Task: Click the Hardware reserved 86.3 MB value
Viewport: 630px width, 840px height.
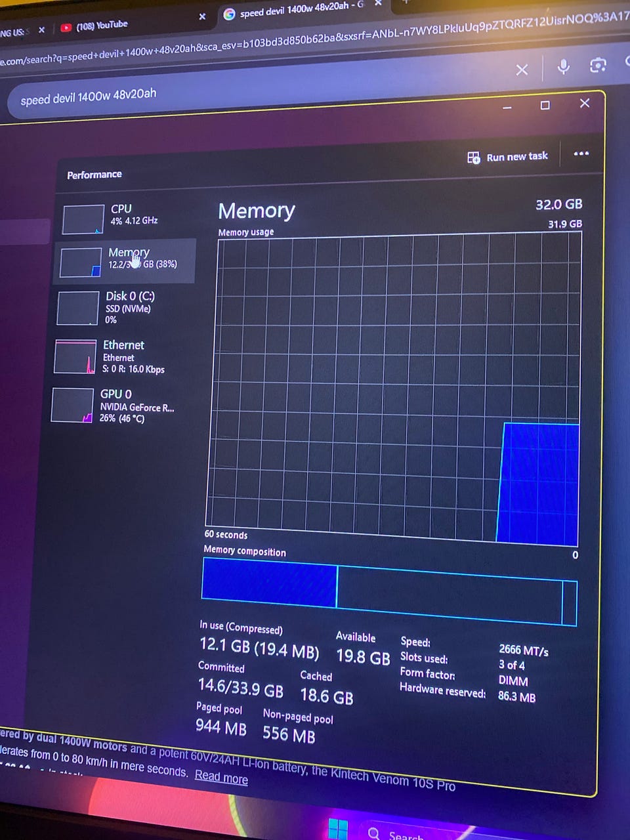Action: [x=516, y=696]
